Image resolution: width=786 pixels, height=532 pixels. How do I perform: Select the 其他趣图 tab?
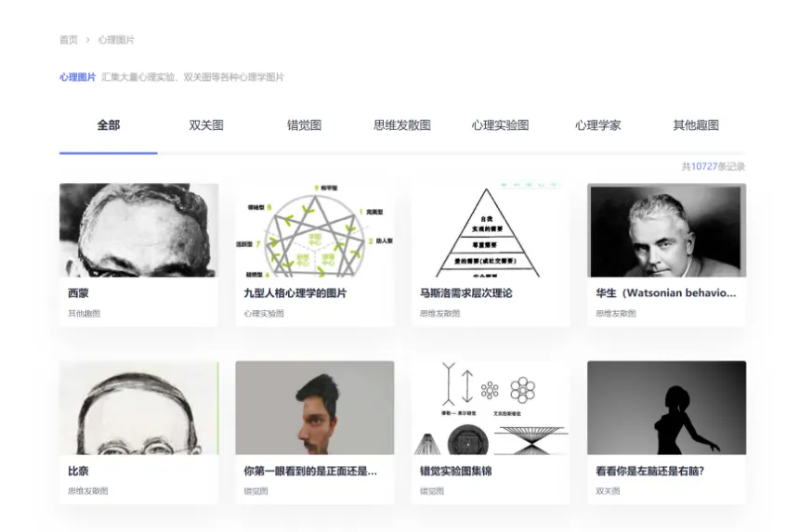click(x=696, y=125)
